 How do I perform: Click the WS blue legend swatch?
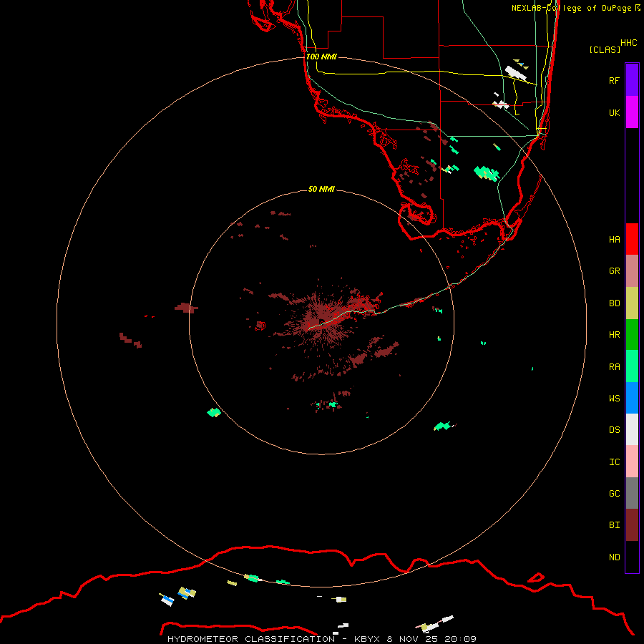pos(632,398)
